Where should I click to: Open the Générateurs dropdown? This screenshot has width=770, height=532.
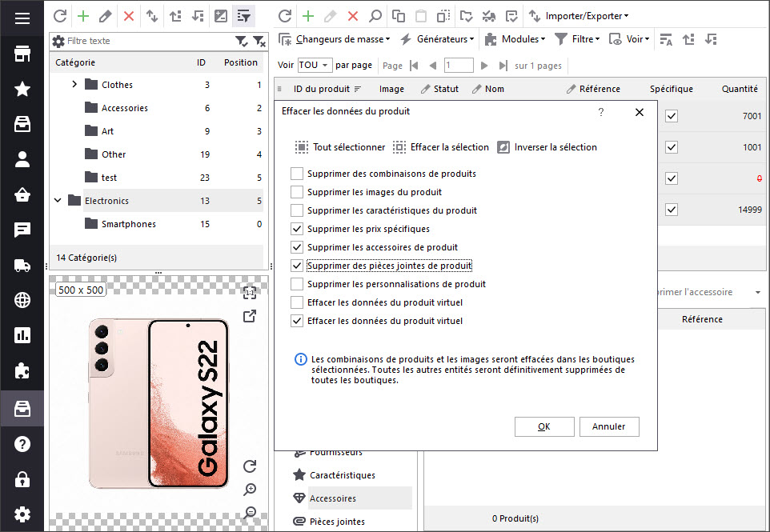tap(437, 39)
